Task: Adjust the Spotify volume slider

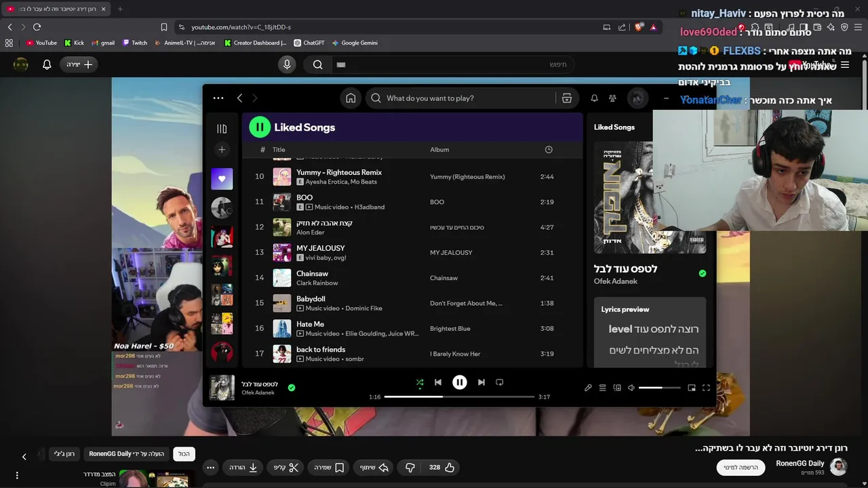Action: (x=659, y=388)
